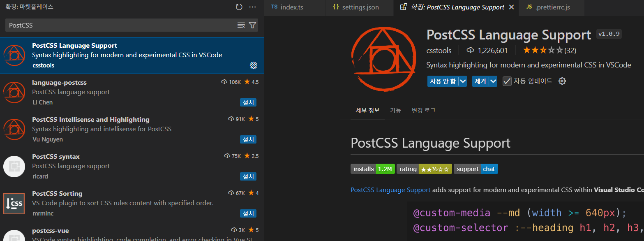
Task: Click the JS icon on .prettierrc.js tab
Action: pos(529,7)
